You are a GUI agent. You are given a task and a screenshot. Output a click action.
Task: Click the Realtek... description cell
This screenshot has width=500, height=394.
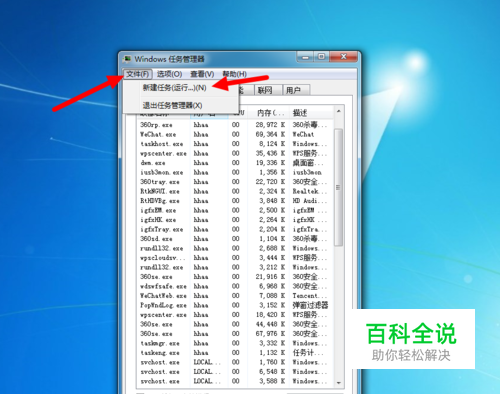coord(309,191)
